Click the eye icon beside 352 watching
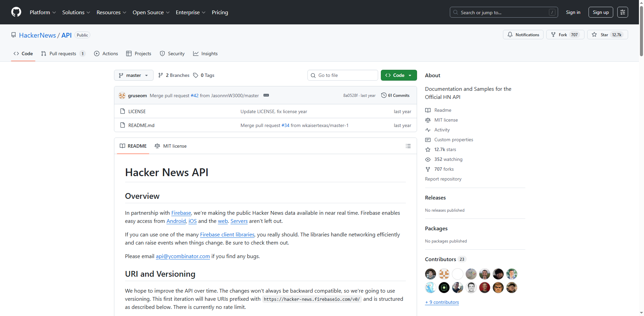 pyautogui.click(x=428, y=159)
